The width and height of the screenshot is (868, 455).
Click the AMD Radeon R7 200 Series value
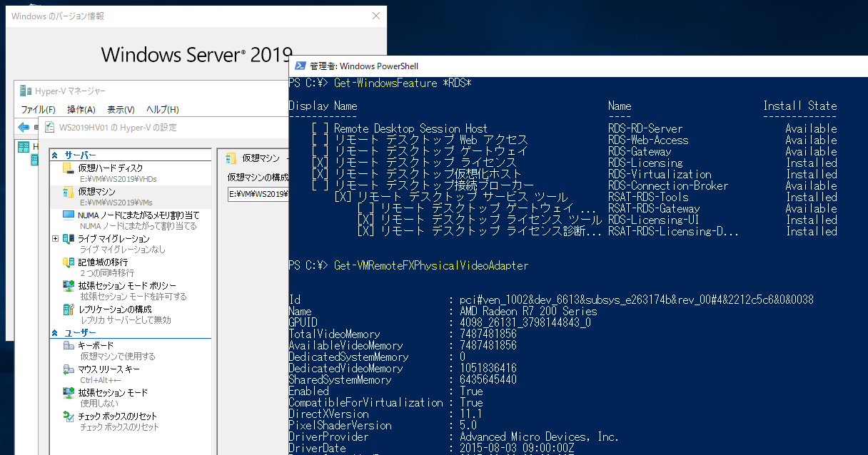(528, 312)
